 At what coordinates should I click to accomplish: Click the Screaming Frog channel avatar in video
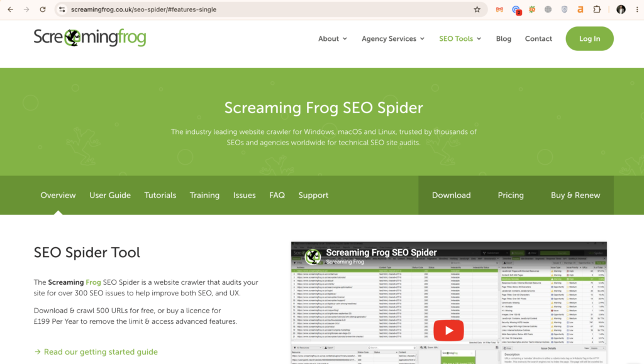[313, 257]
